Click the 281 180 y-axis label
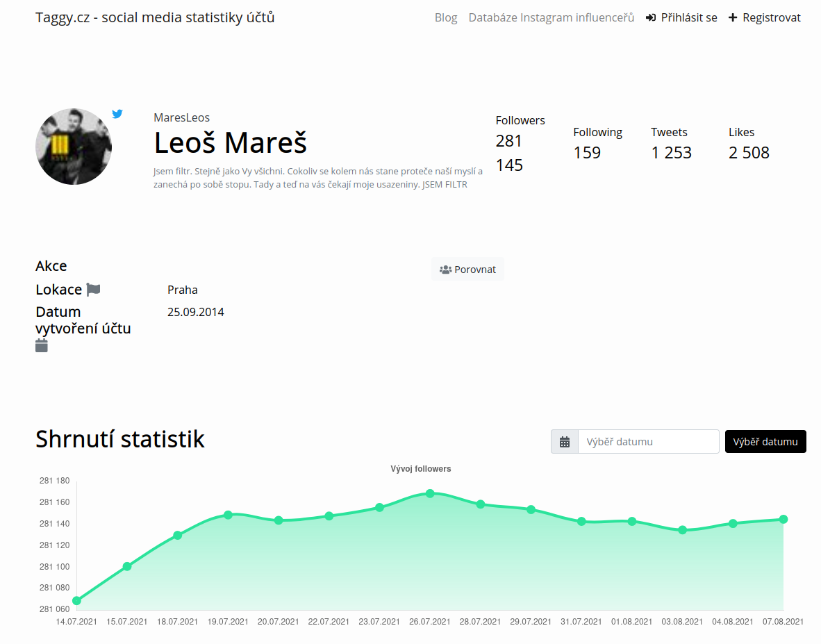 tap(54, 481)
